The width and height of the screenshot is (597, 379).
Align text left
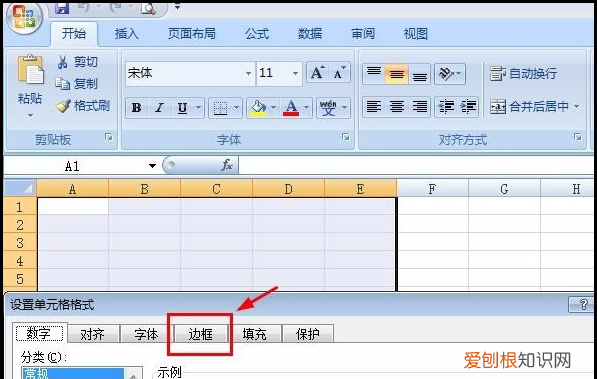pyautogui.click(x=374, y=107)
